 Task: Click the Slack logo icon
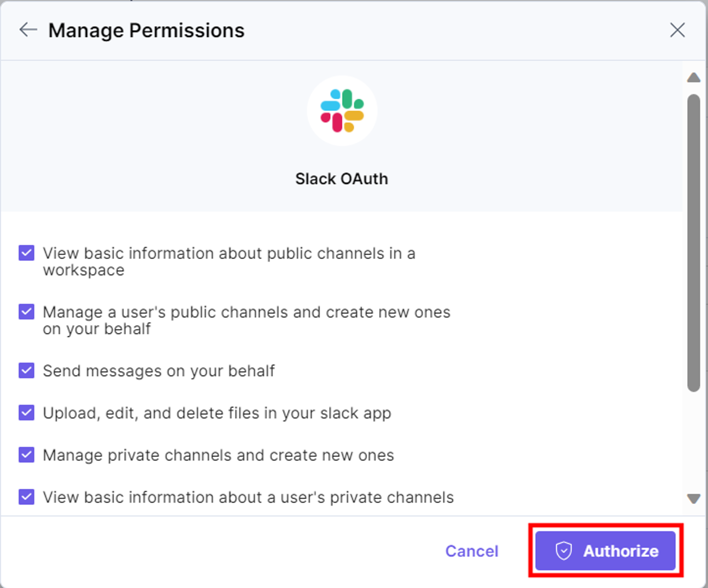pos(342,111)
